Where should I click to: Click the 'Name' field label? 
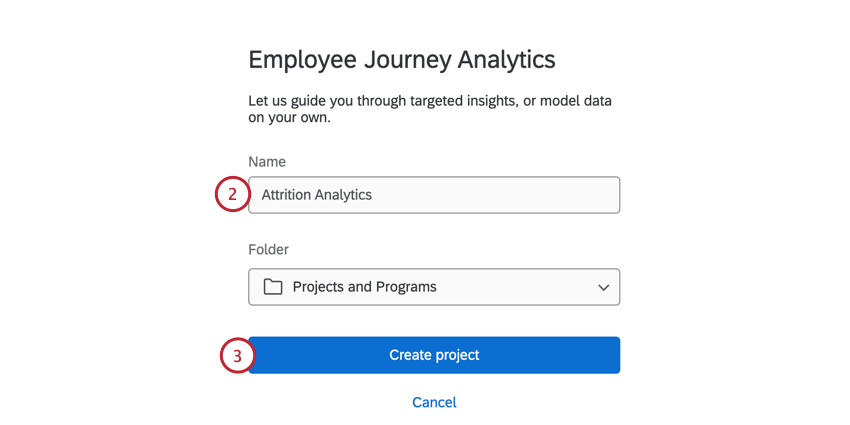coord(267,161)
